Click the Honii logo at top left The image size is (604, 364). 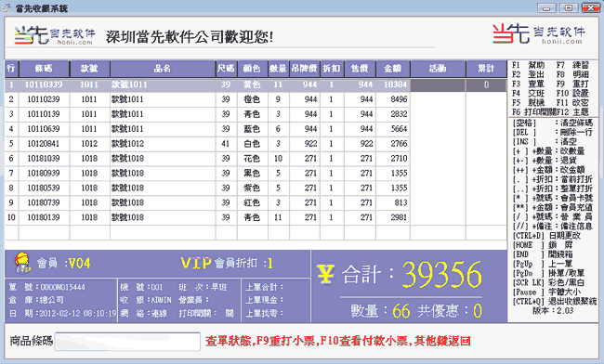(54, 35)
